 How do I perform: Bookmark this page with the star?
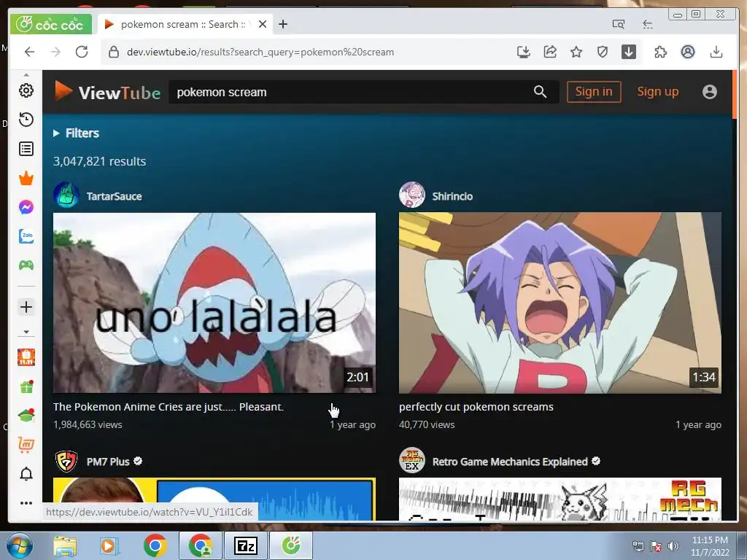[576, 52]
